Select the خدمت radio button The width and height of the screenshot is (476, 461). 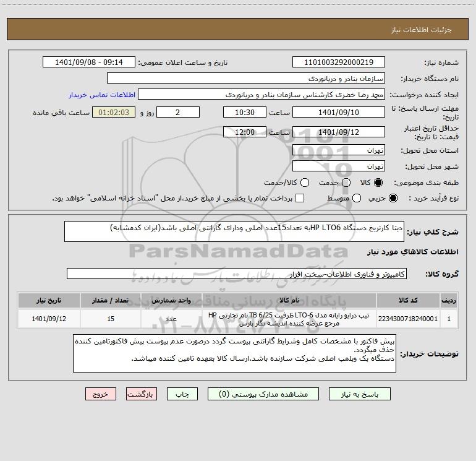[346, 183]
